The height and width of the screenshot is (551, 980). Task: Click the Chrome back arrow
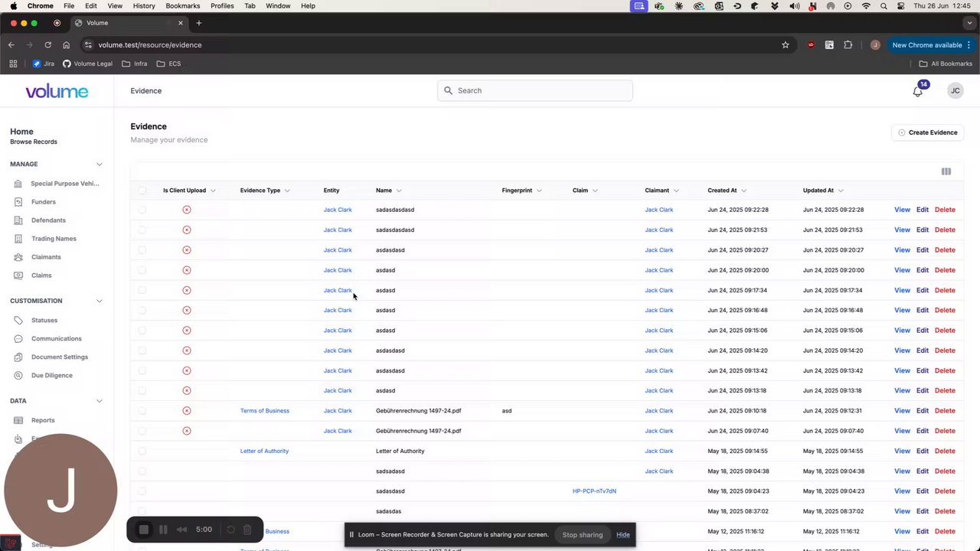11,45
